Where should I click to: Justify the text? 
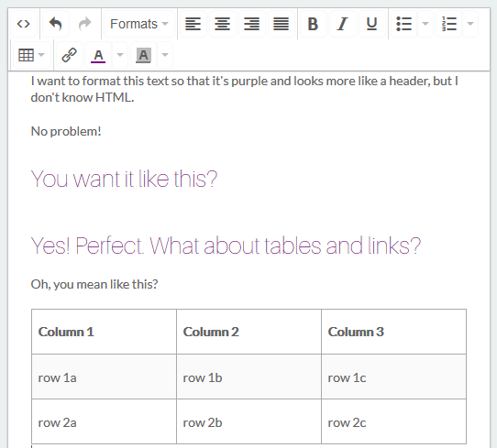pos(282,24)
